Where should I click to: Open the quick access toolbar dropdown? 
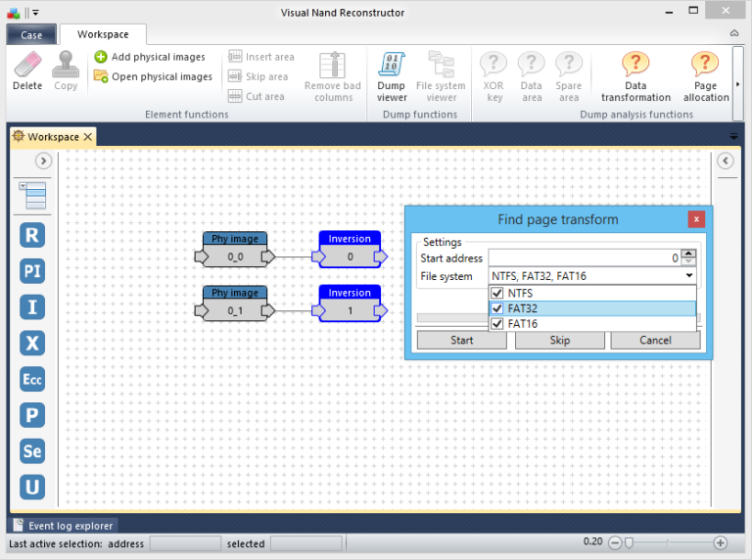[x=35, y=13]
